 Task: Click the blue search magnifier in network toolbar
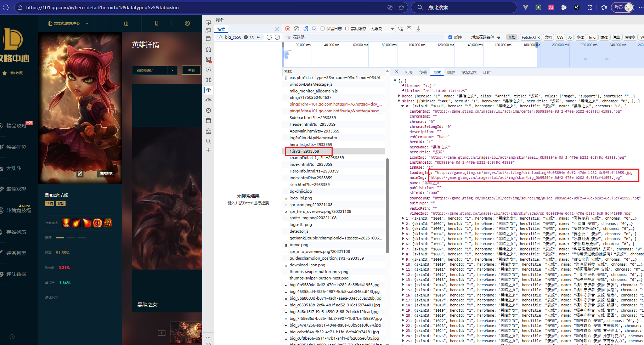(314, 29)
